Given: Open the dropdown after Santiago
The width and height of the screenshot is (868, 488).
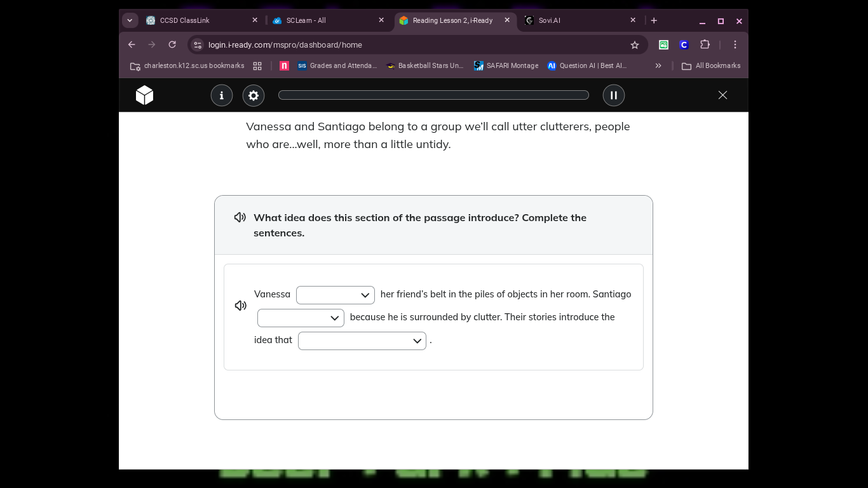Looking at the screenshot, I should point(301,318).
